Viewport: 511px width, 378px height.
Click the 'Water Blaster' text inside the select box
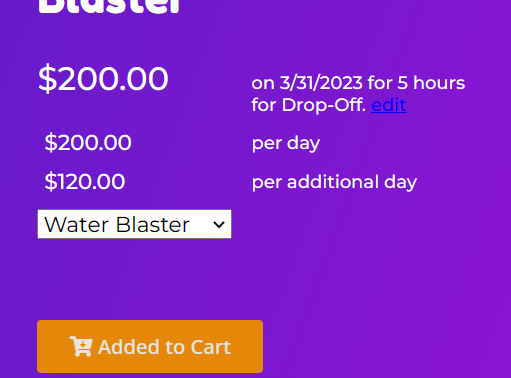coord(117,225)
